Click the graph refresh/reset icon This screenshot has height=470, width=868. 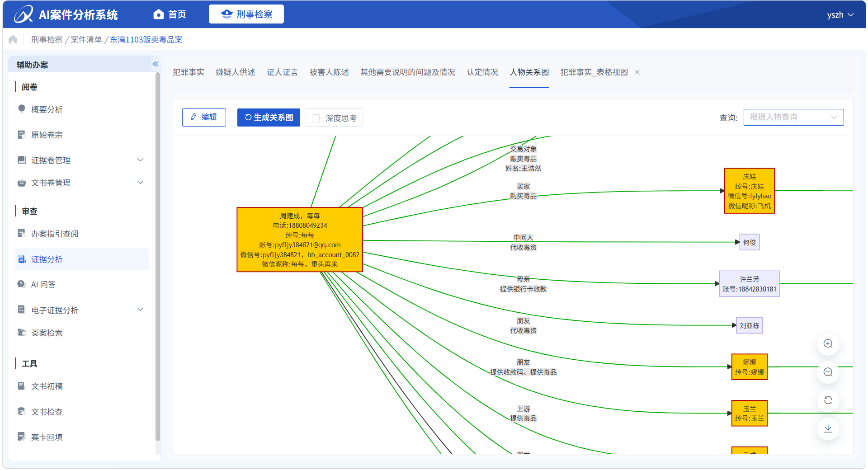(828, 400)
